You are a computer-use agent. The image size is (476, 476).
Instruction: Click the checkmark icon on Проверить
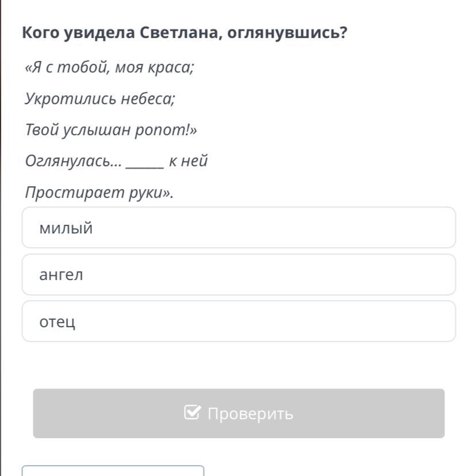[x=192, y=413]
